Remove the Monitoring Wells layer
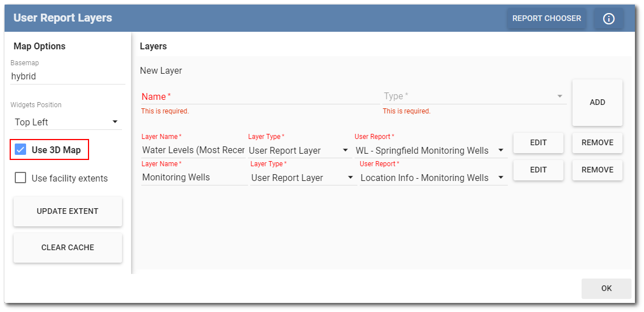This screenshot has width=644, height=312. tap(597, 170)
